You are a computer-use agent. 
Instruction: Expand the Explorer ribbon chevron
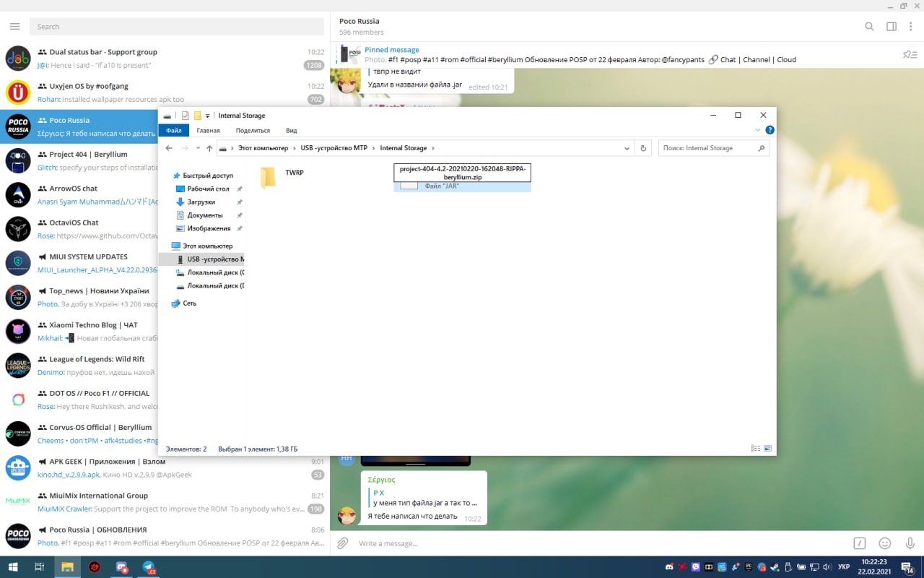(x=757, y=131)
